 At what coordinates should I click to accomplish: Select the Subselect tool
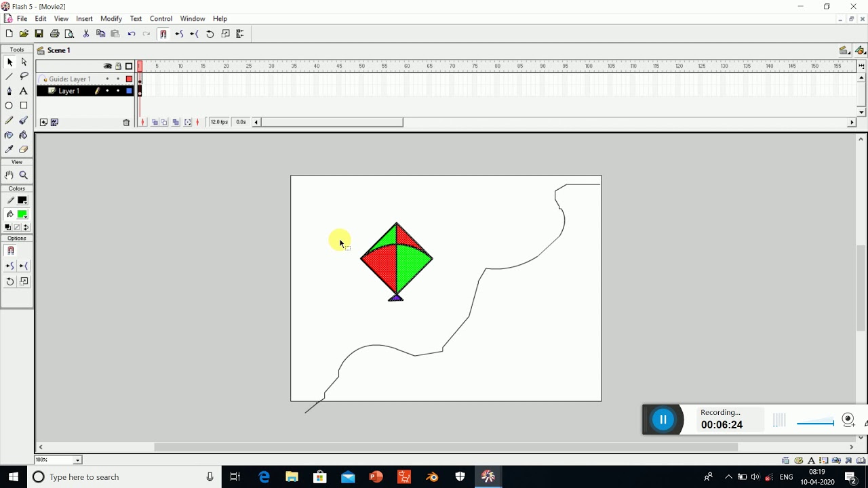click(x=24, y=62)
